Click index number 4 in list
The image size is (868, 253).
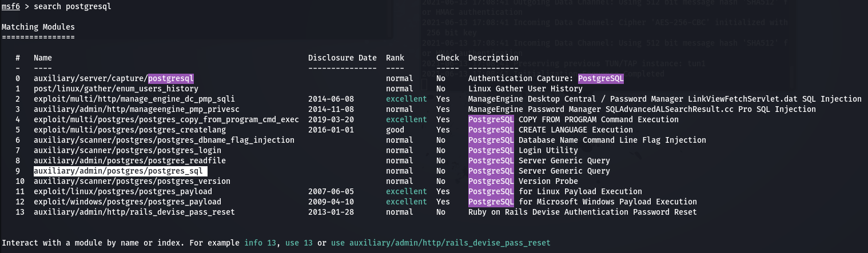pyautogui.click(x=18, y=119)
